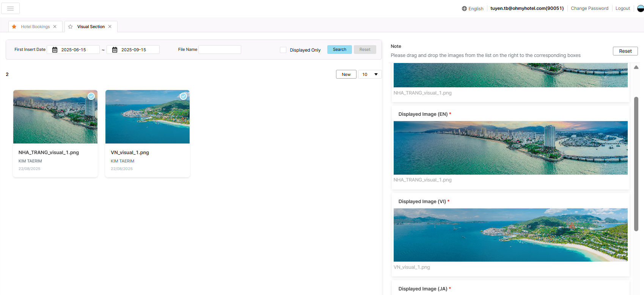644x295 pixels.
Task: Toggle the Displayed Only checkbox
Action: pyautogui.click(x=283, y=50)
